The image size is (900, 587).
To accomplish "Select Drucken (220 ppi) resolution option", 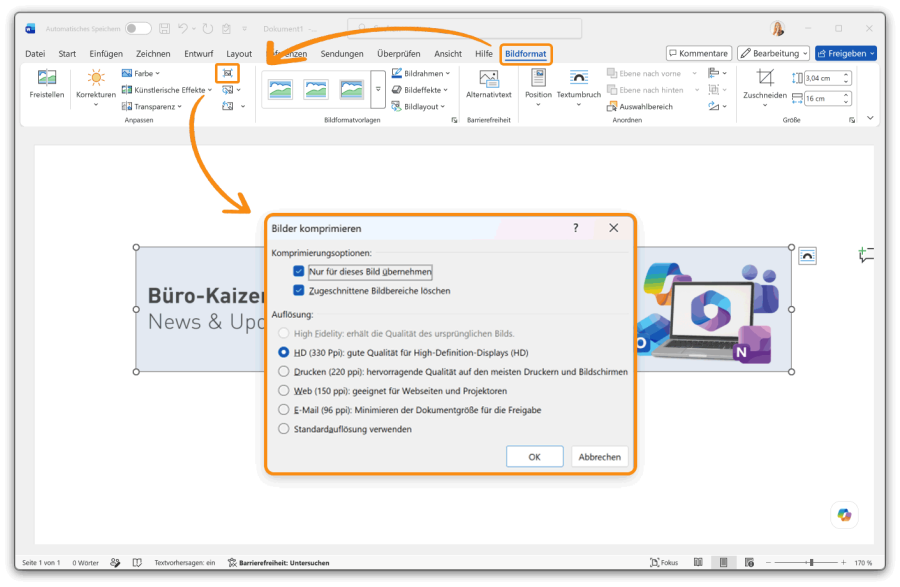I will pos(283,371).
